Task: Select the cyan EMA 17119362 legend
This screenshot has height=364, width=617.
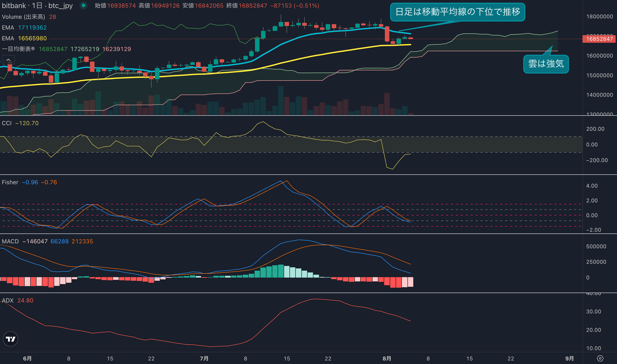Action: click(24, 28)
